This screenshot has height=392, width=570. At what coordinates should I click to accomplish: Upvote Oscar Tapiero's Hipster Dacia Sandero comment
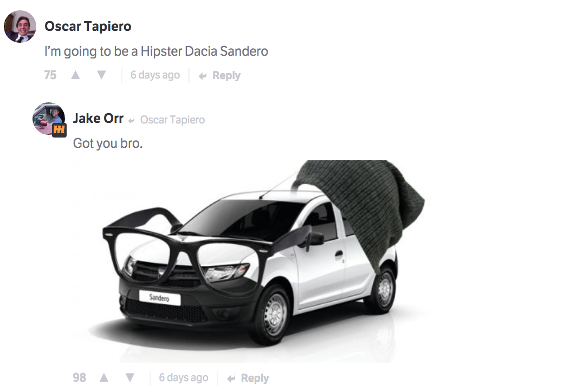[75, 75]
